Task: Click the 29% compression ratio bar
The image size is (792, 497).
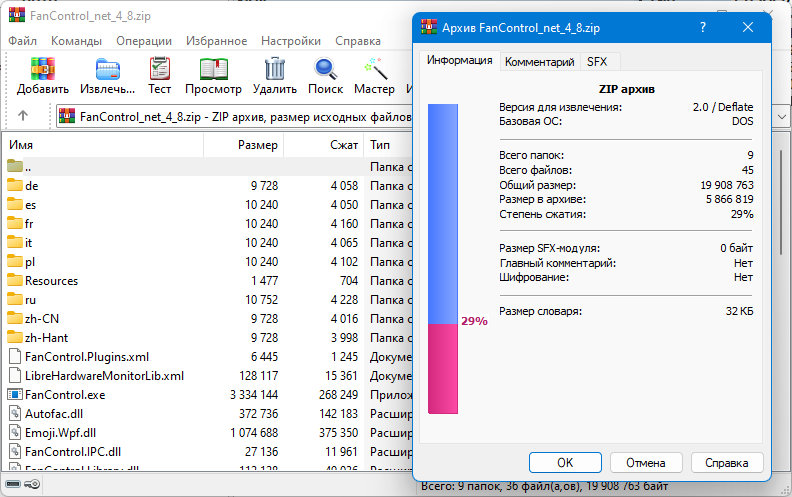Action: 443,259
